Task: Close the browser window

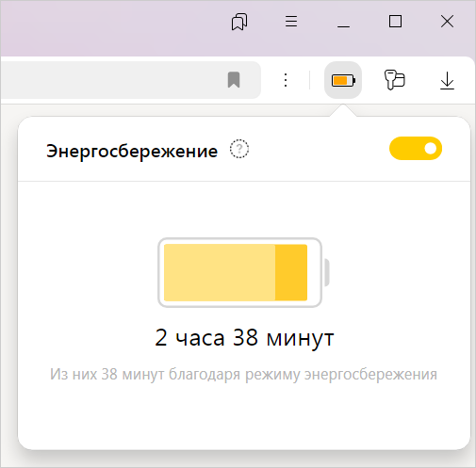Action: (447, 22)
